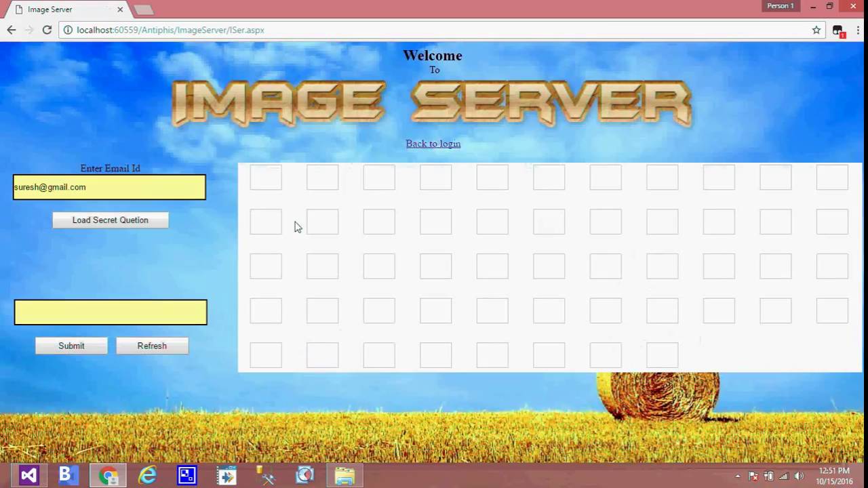Open a new browser tab
Viewport: 868px width, 488px height.
point(143,9)
